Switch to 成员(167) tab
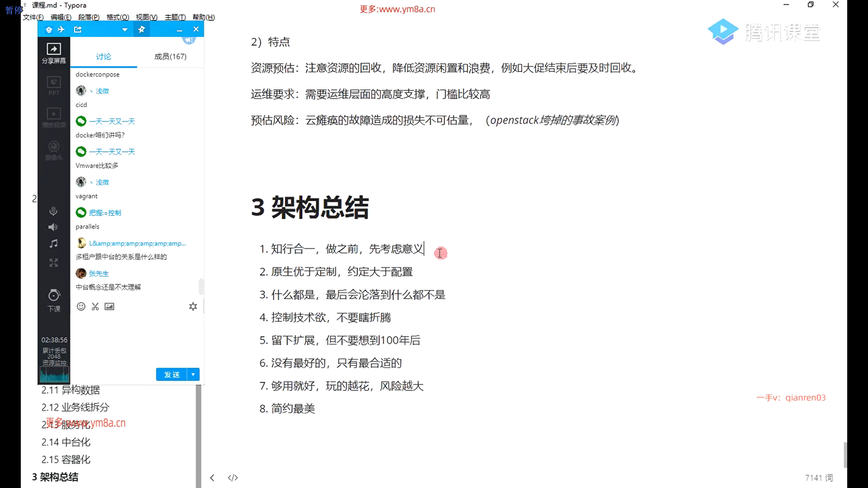 [170, 56]
